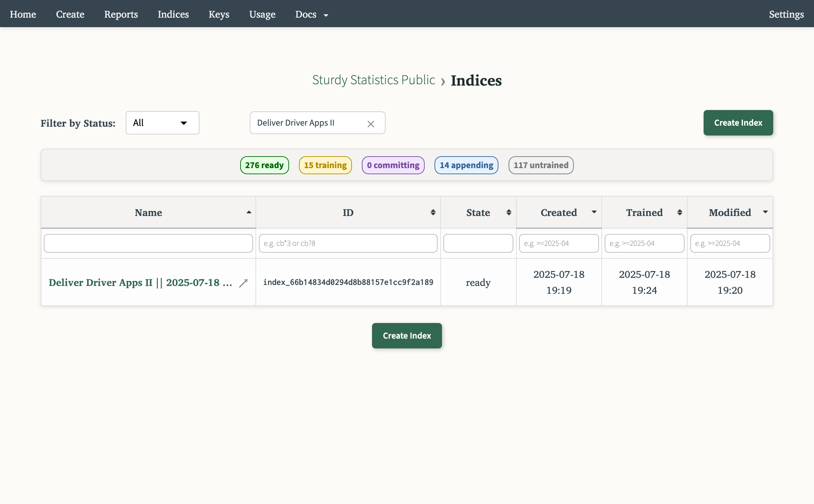The width and height of the screenshot is (814, 504).
Task: Clear the Deliver Driver Apps II search filter
Action: (371, 123)
